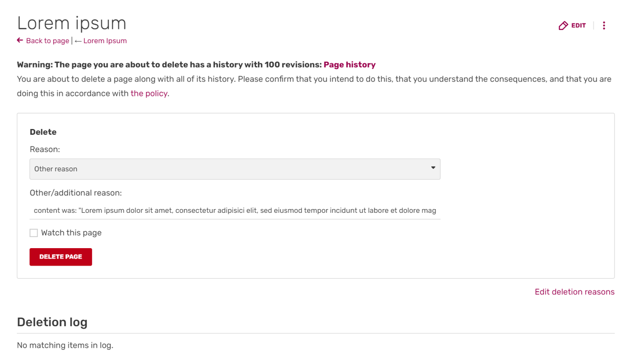Open the ← Lorem Ipsum redirect link

click(101, 41)
